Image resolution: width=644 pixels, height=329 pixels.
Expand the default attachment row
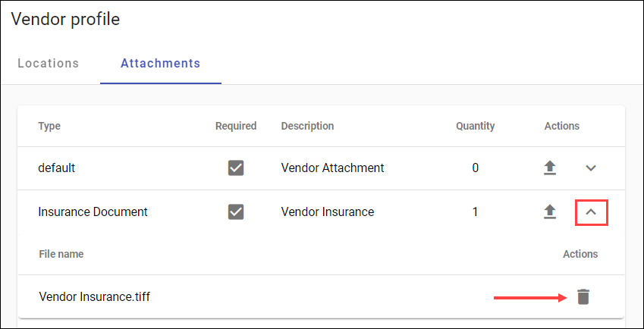[591, 168]
